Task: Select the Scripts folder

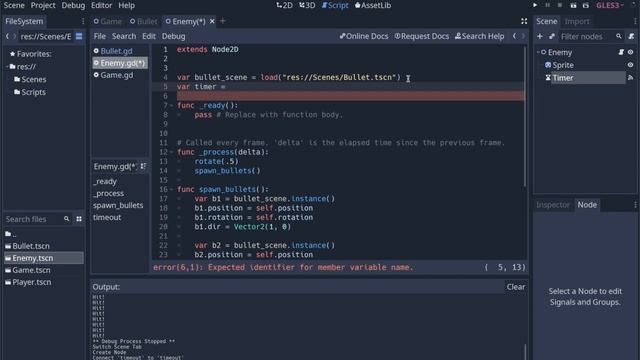Action: [x=30, y=92]
